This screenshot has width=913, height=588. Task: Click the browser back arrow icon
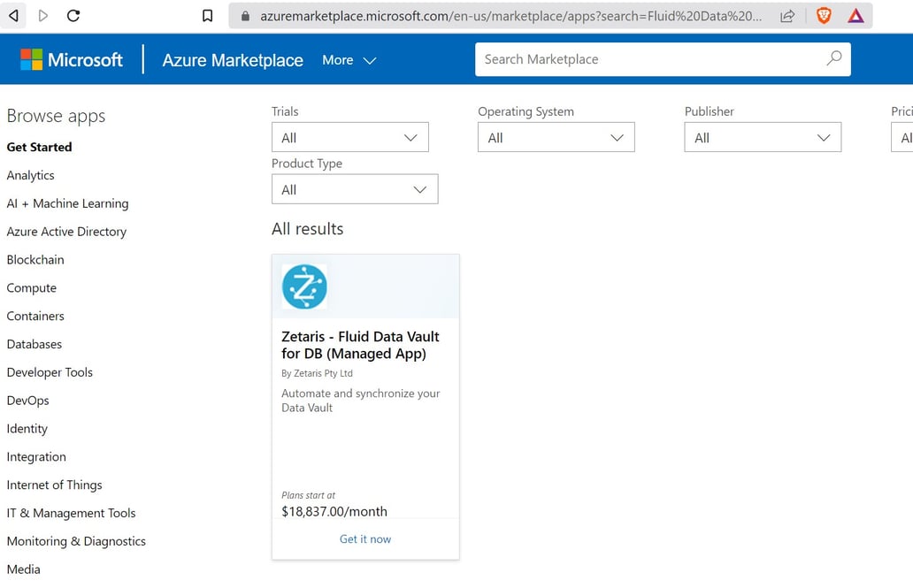13,15
